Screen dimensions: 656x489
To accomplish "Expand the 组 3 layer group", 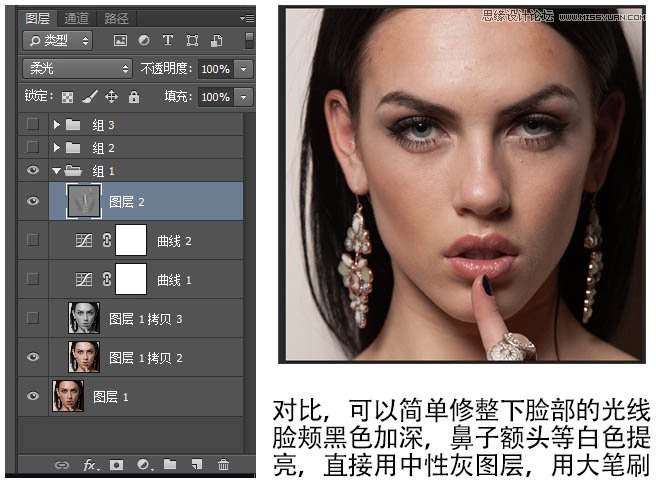I will point(57,125).
